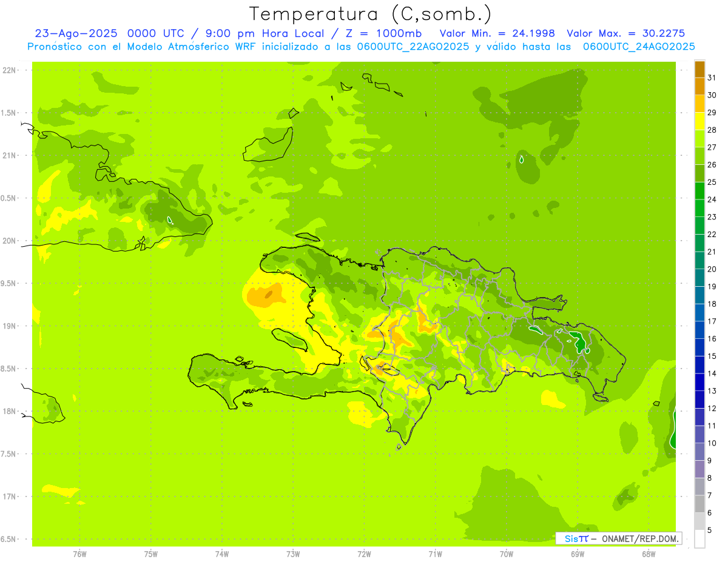728x562 pixels.
Task: Click the green legend swatch between 24 and 25
Action: coord(699,191)
